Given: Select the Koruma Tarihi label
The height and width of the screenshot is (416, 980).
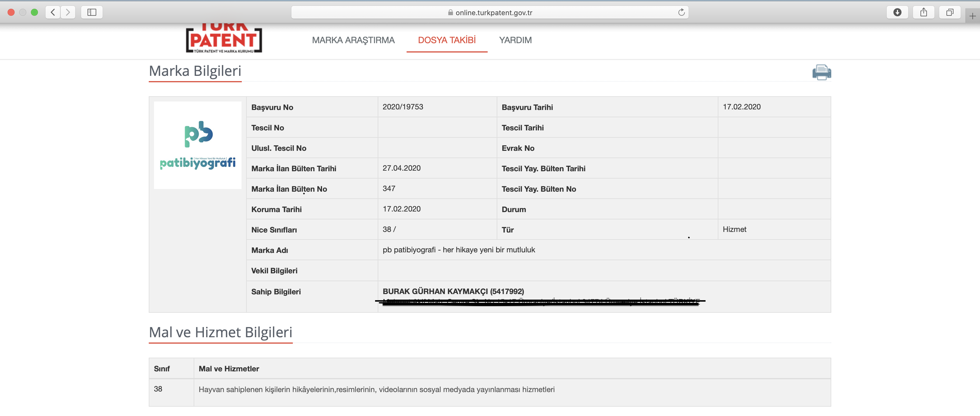Looking at the screenshot, I should click(276, 209).
